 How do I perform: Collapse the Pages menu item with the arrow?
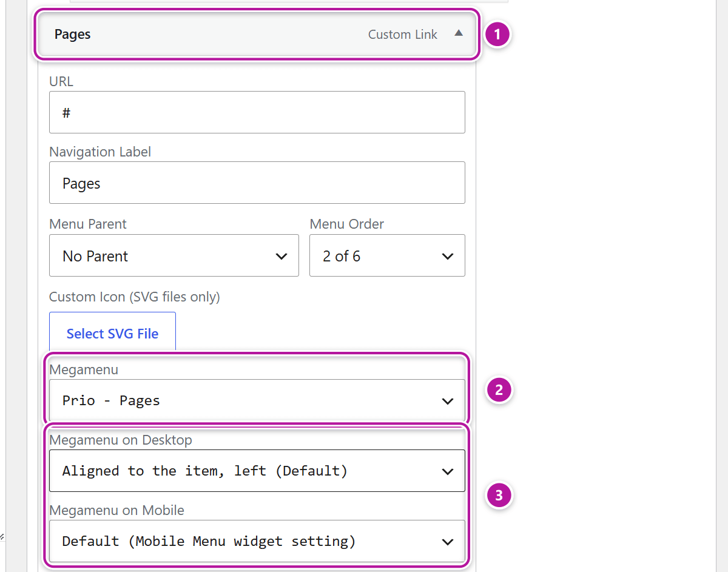point(459,34)
